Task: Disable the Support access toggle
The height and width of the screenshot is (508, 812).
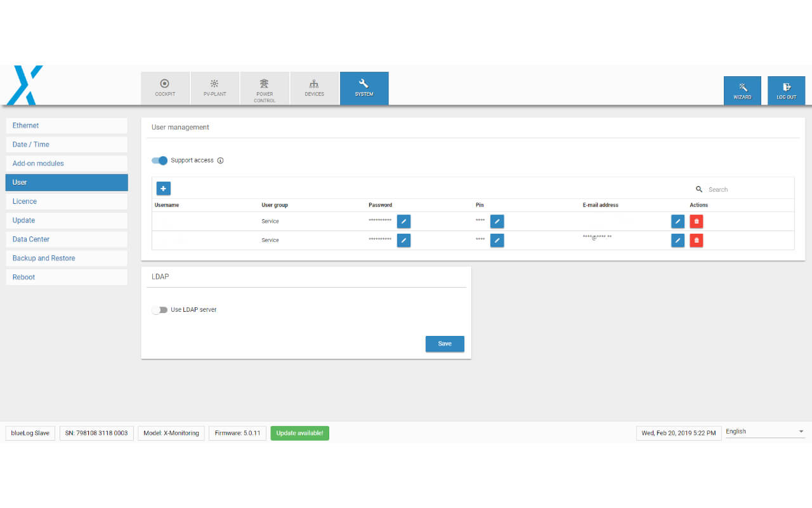Action: pyautogui.click(x=160, y=161)
